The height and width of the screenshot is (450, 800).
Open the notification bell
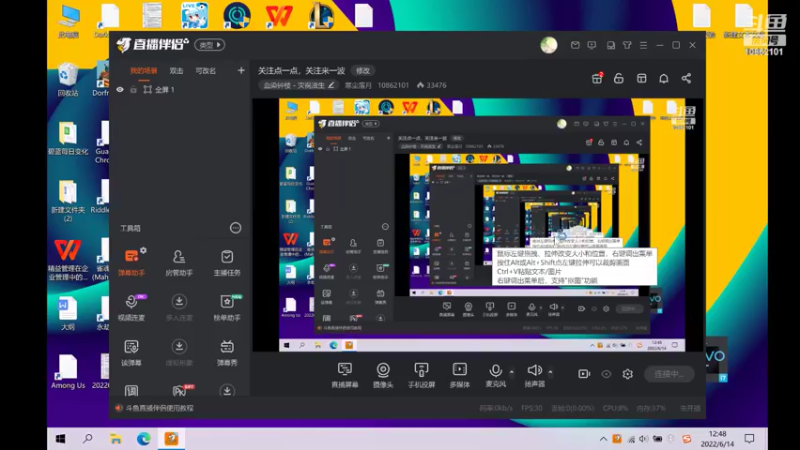pos(664,78)
